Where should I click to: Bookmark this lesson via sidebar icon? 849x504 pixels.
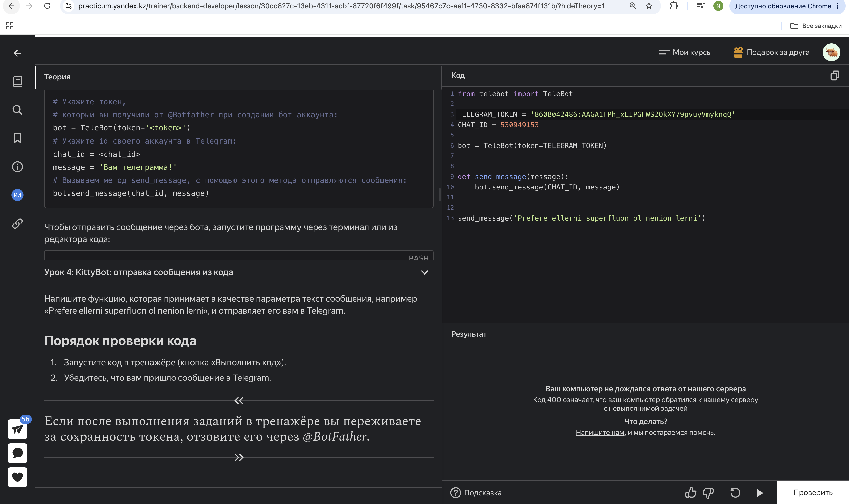(x=17, y=138)
